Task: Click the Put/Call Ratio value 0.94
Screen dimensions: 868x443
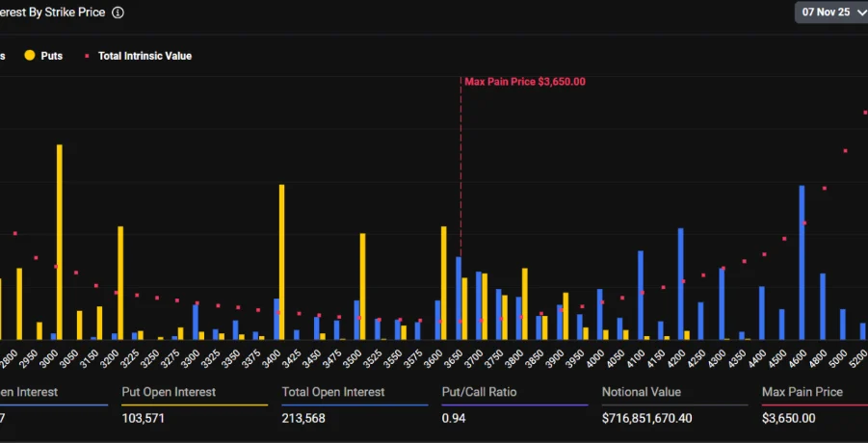Action: coord(451,418)
